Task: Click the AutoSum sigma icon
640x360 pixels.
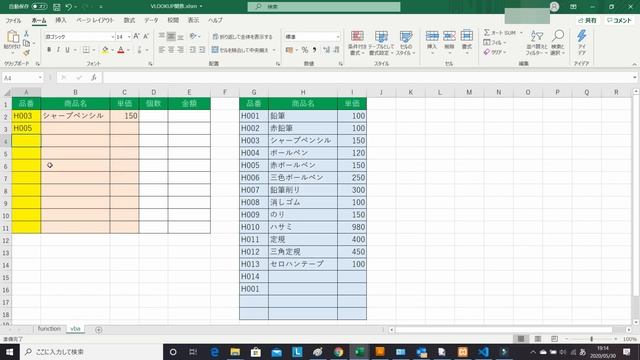Action: click(487, 32)
